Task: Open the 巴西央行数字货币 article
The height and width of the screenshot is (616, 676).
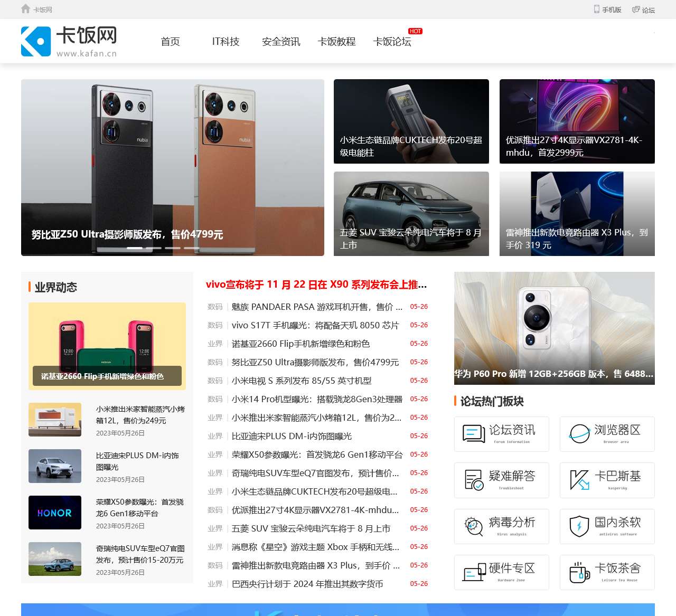Action: [x=307, y=584]
